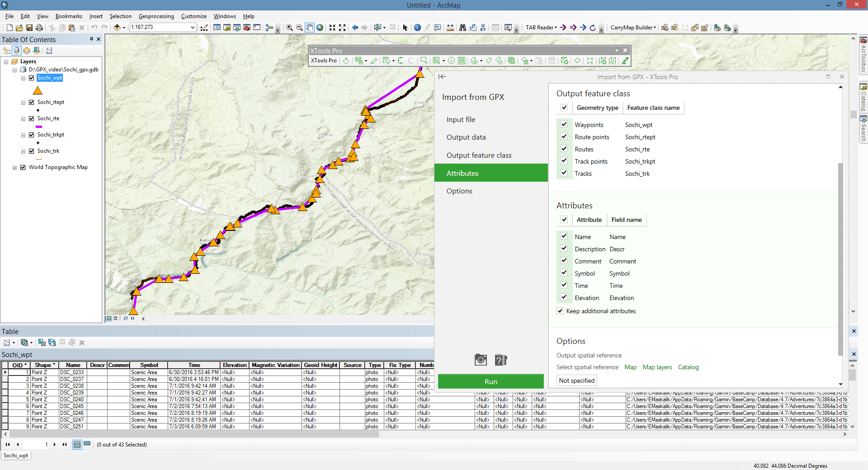Click the New Map File icon

9,28
